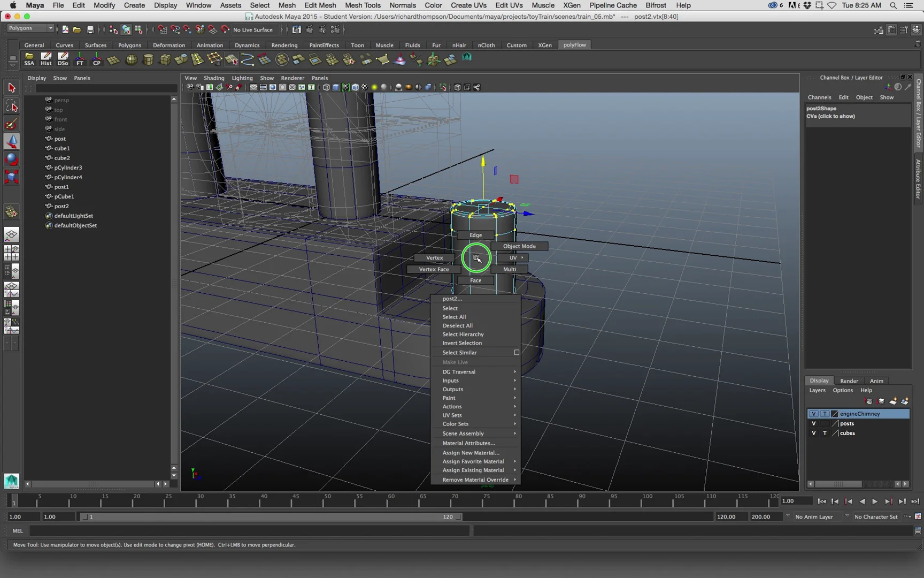The image size is (924, 578).
Task: Select the Scale tool in the toolbox
Action: coord(12,177)
